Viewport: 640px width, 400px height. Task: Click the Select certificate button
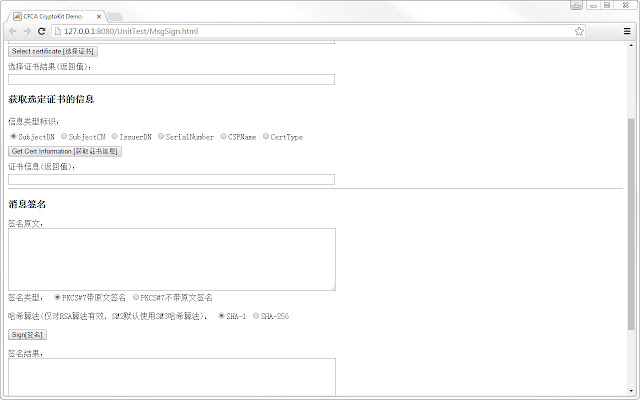click(53, 51)
